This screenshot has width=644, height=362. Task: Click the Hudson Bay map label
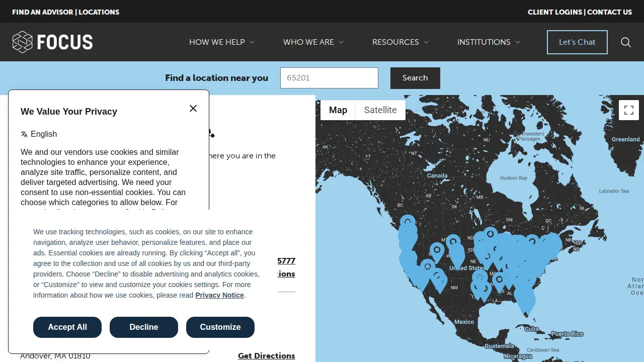514,178
